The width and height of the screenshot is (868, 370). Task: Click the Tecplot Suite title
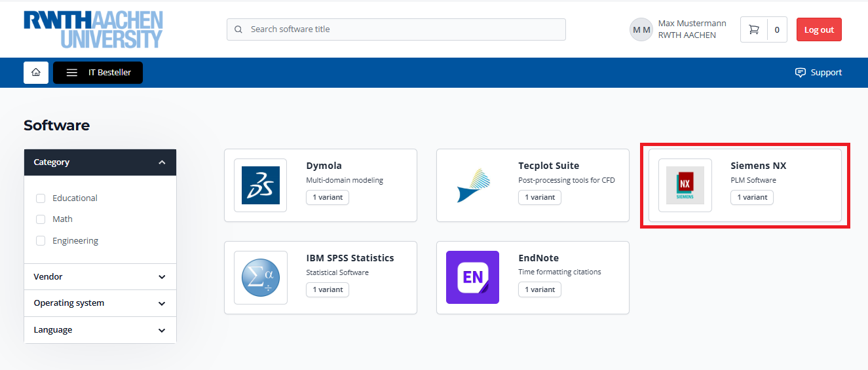coord(548,166)
